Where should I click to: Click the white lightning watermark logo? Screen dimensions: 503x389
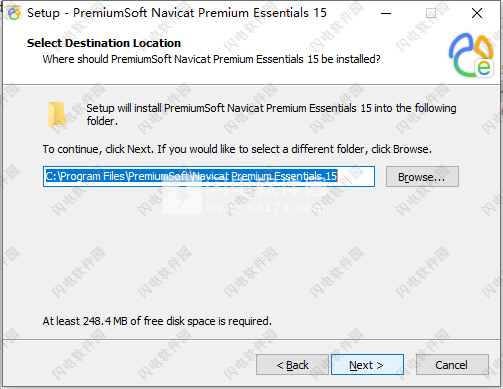[182, 199]
